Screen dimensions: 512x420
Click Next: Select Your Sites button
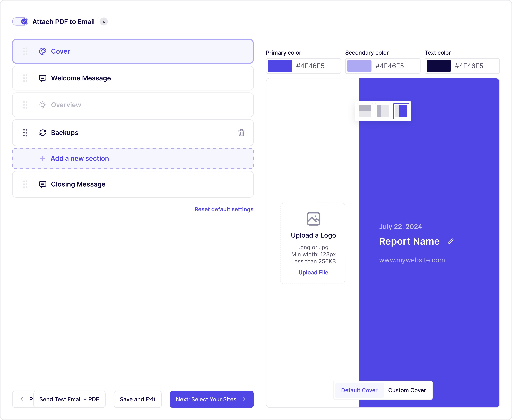[212, 399]
